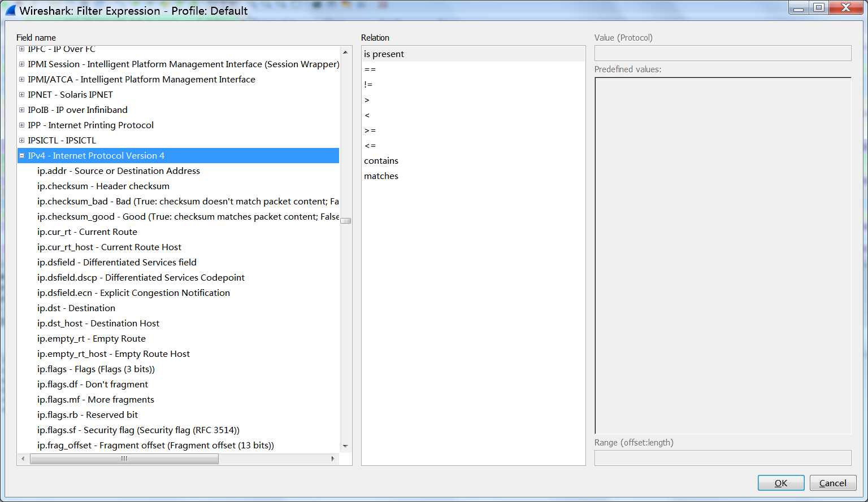Viewport: 868px width, 502px height.
Task: Select ip.checksum_bad field
Action: click(188, 202)
